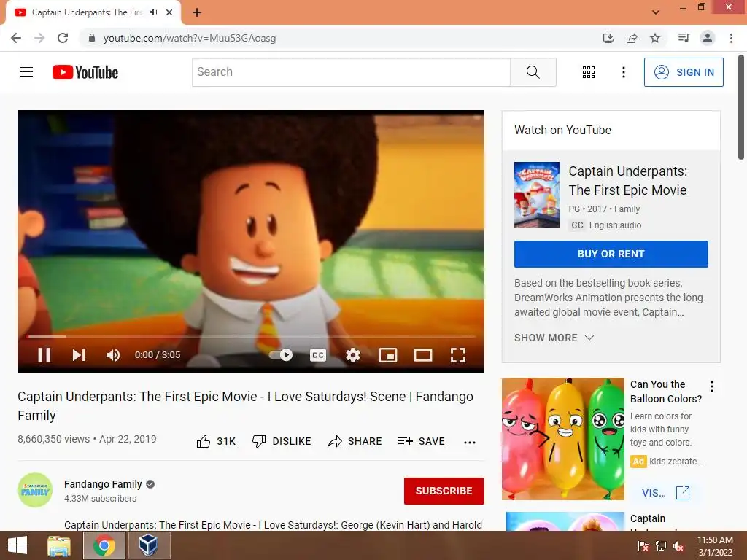Subscribe to Fandango Family

tap(444, 491)
